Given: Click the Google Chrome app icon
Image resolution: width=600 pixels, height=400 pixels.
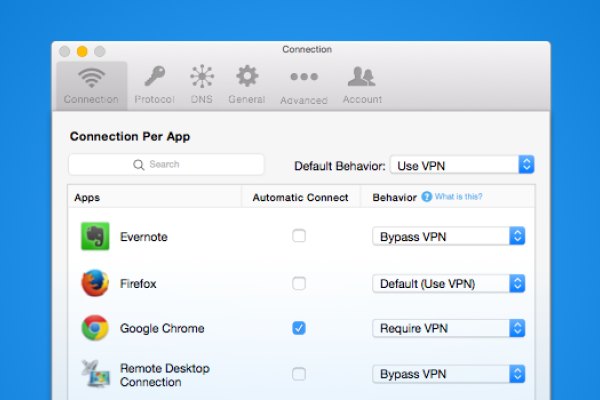Looking at the screenshot, I should click(x=95, y=328).
